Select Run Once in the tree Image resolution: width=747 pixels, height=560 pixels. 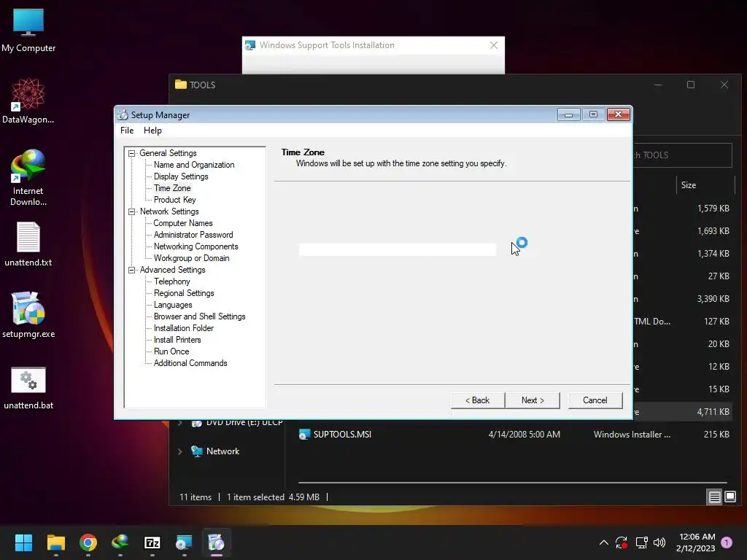171,351
